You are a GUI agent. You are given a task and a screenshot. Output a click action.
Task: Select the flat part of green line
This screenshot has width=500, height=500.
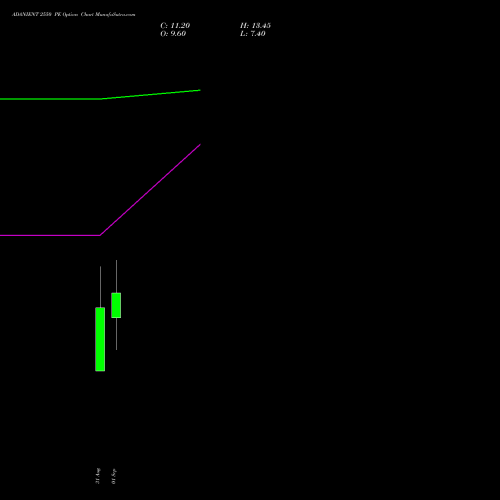coord(50,99)
